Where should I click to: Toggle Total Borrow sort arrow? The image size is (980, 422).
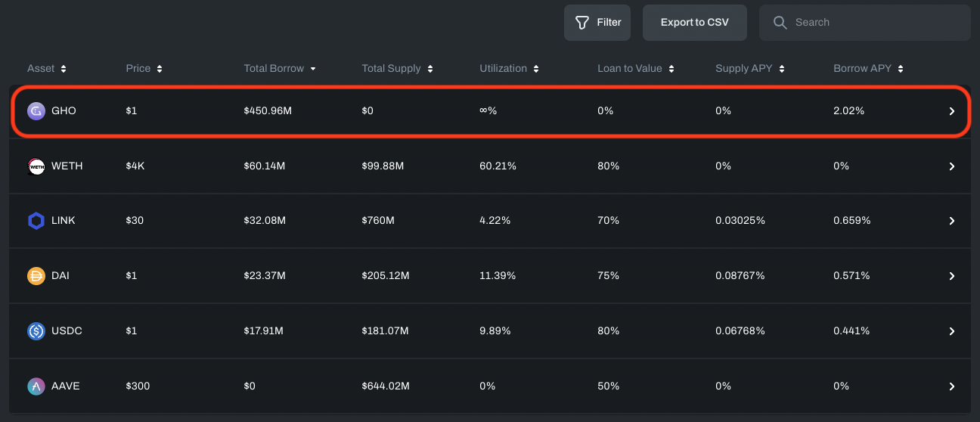coord(313,69)
